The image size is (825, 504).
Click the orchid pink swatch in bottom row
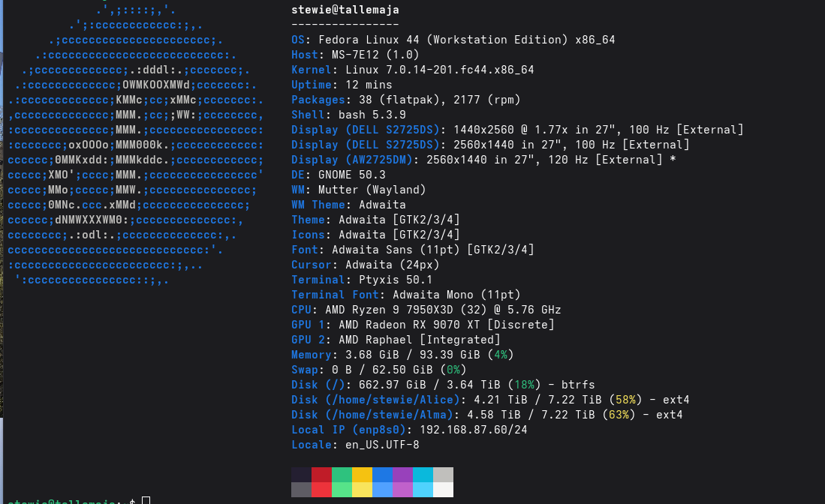point(402,490)
